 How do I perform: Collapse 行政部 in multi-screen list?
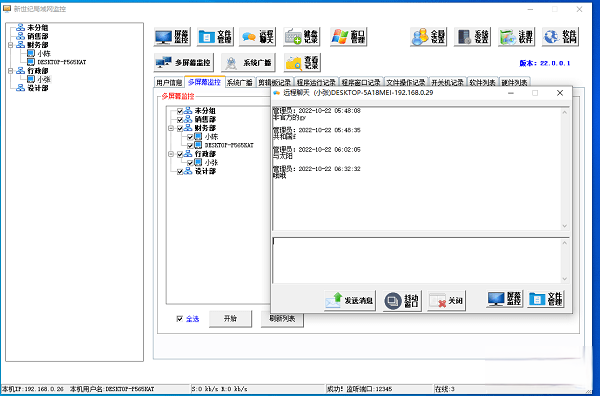click(x=171, y=154)
